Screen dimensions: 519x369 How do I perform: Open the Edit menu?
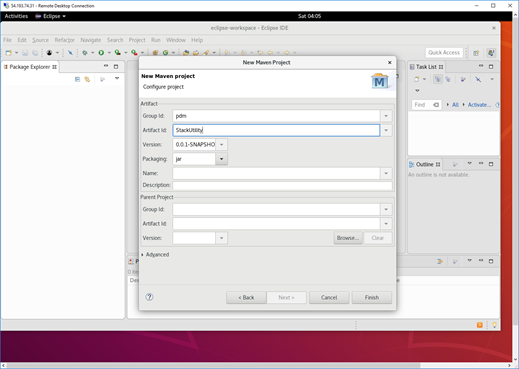tap(22, 40)
